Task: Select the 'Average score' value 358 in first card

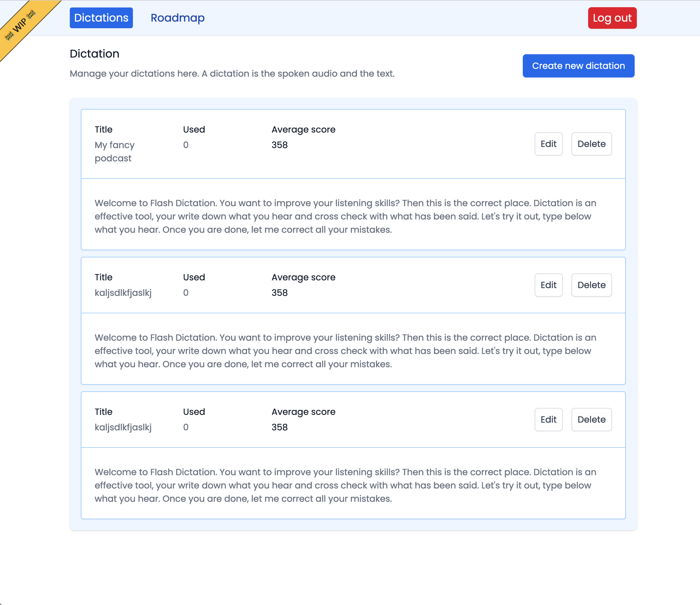Action: click(279, 145)
